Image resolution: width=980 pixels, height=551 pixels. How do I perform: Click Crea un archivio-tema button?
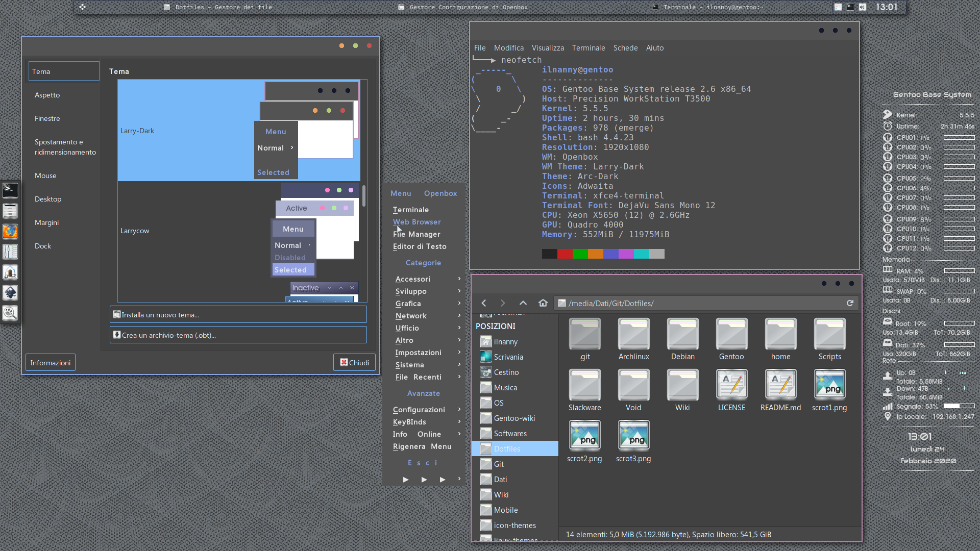[238, 334]
